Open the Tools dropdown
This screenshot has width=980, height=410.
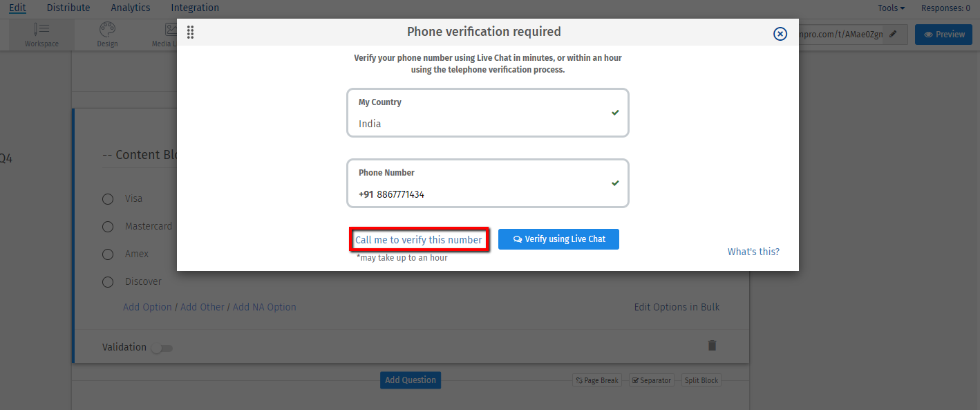tap(890, 8)
